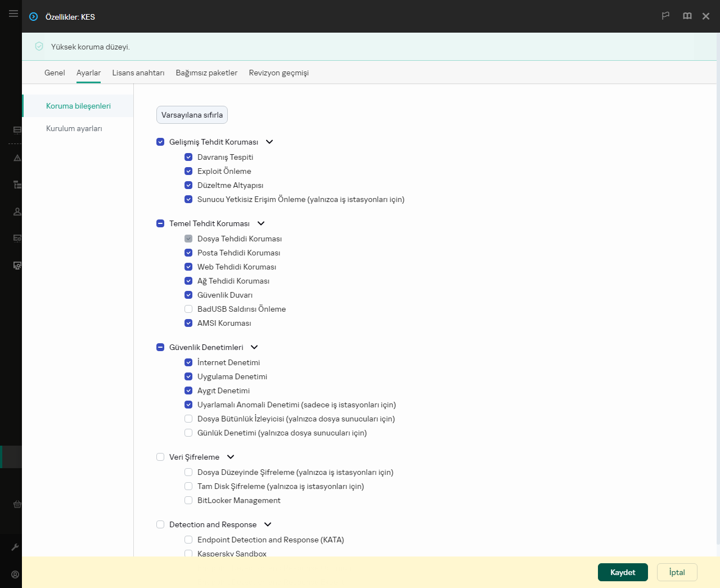Open the wrench settings icon in the sidebar
720x588 pixels.
[15, 547]
